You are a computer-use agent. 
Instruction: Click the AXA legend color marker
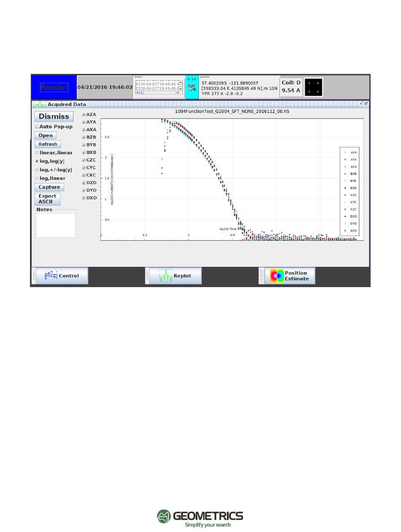point(344,152)
